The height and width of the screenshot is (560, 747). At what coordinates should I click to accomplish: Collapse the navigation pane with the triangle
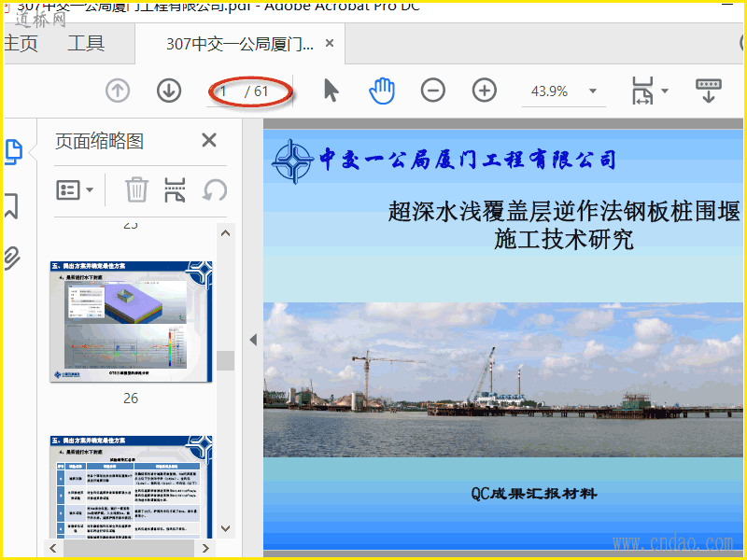coord(253,340)
